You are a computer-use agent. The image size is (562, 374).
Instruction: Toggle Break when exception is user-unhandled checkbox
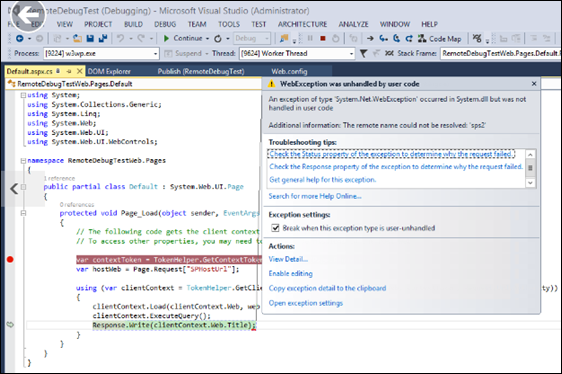coord(275,228)
